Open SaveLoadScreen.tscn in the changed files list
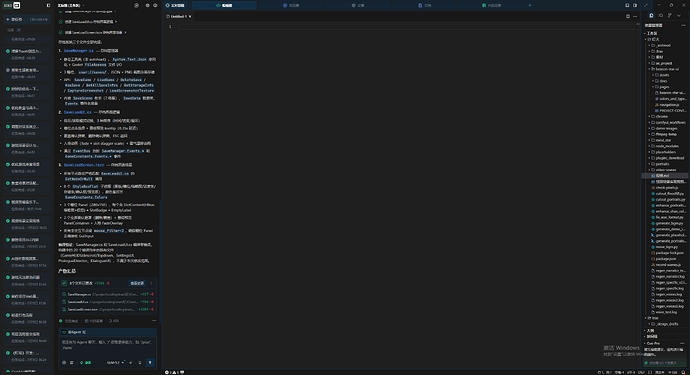Screen dimensions: 690x375 click(x=108, y=309)
